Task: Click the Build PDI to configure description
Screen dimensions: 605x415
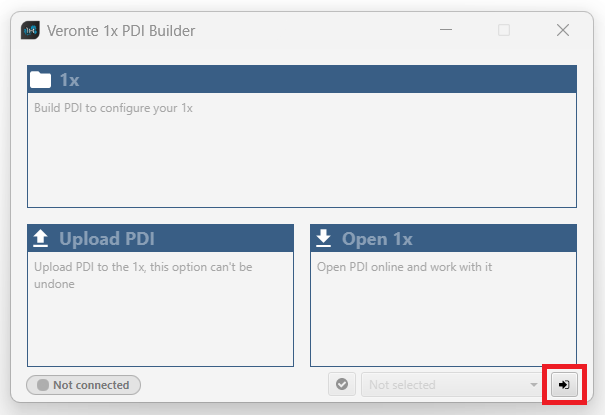Action: coord(114,108)
